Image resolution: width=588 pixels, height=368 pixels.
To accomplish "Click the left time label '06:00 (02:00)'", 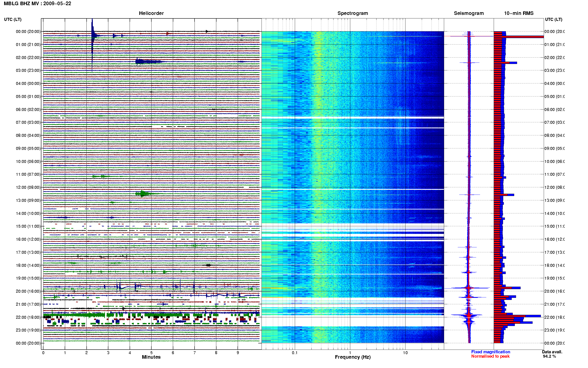I will pos(28,109).
